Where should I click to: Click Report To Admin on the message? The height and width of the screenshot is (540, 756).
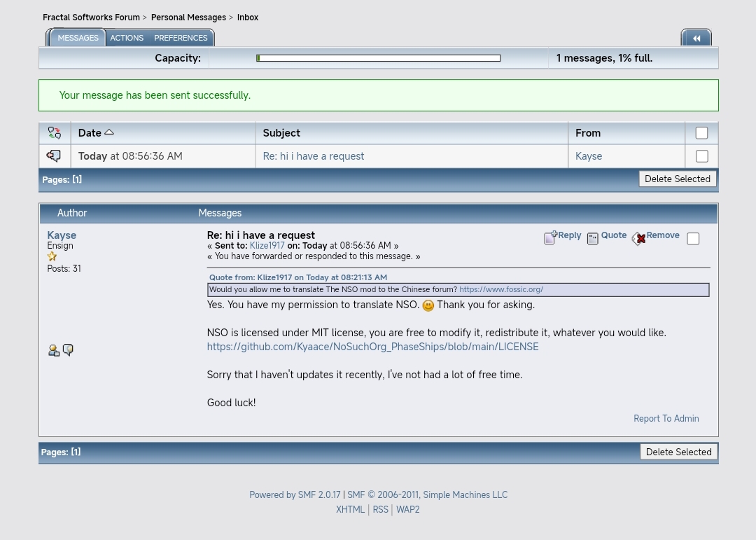[x=666, y=419]
